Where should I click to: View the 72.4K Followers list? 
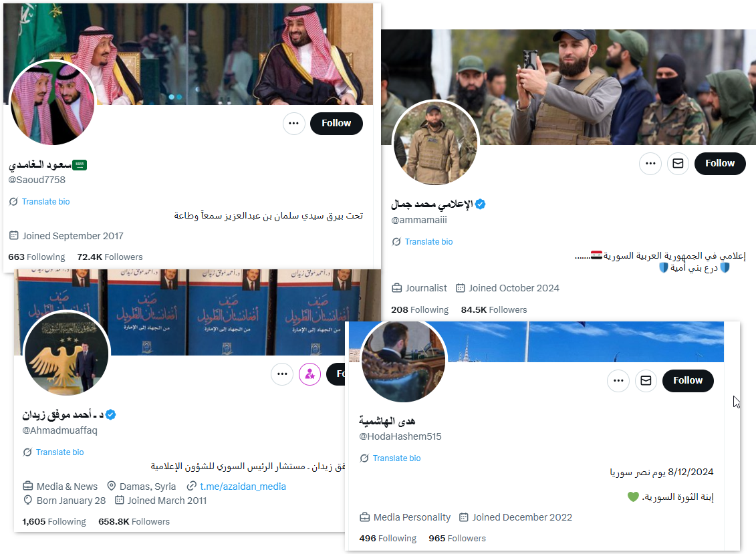(110, 257)
